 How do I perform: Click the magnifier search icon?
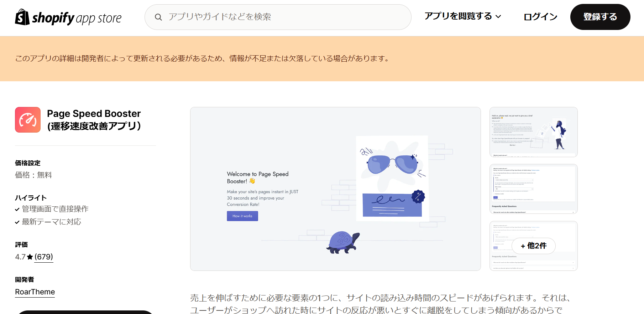click(158, 17)
